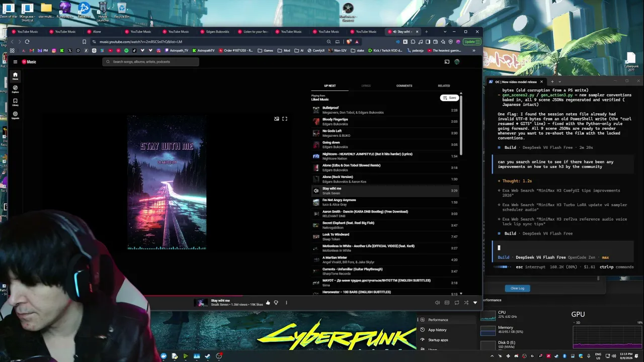Screen dimensions: 644x362
Task: Click the Brave Shields icon in address bar
Action: [x=348, y=42]
